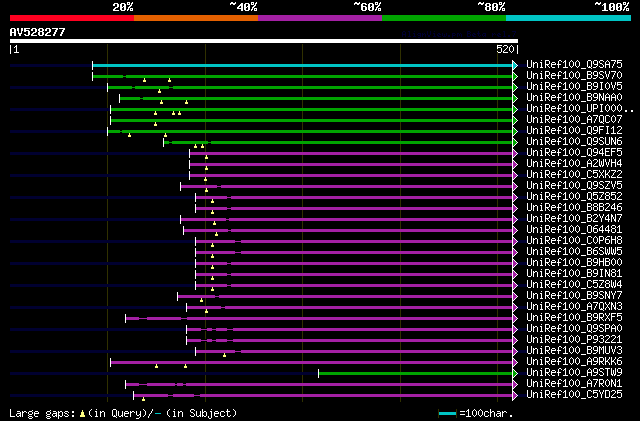The image size is (640, 421).
Task: Open the truncated UniRef100_UPI000.. hit
Action: 580,109
